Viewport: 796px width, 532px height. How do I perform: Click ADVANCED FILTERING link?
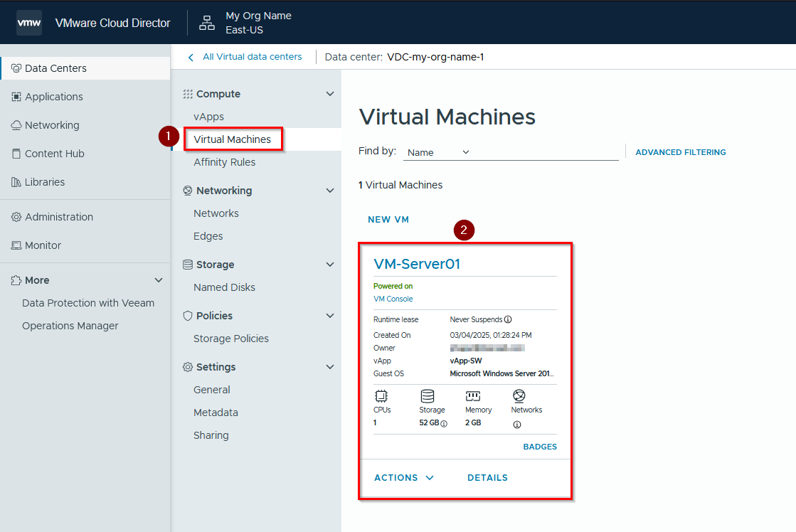point(681,152)
